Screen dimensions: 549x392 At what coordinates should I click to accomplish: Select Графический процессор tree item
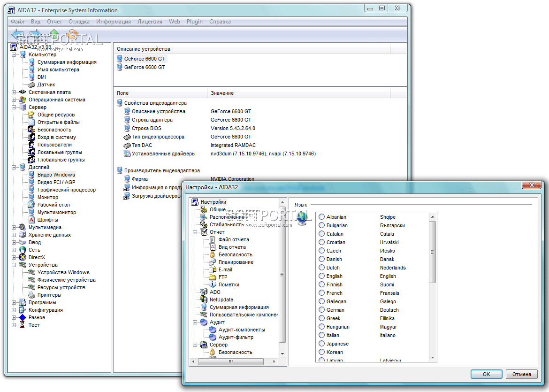67,190
